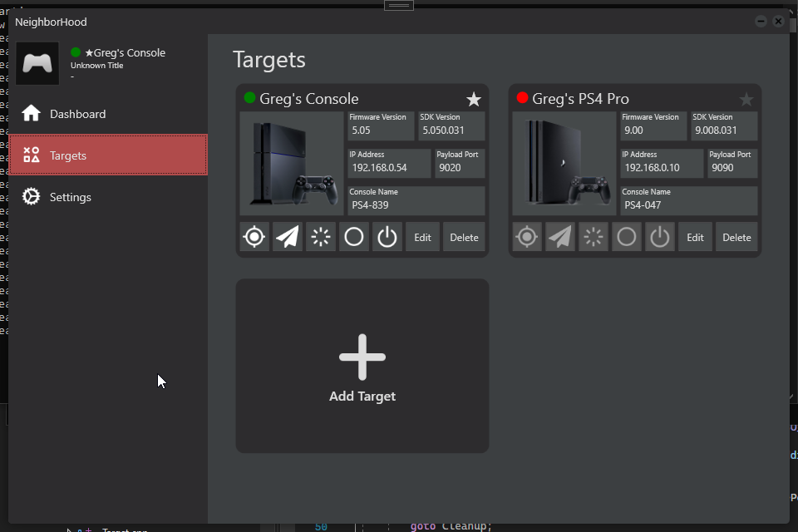The height and width of the screenshot is (532, 798).
Task: Click paper plane icon on Greg's PS4 Pro
Action: [560, 237]
